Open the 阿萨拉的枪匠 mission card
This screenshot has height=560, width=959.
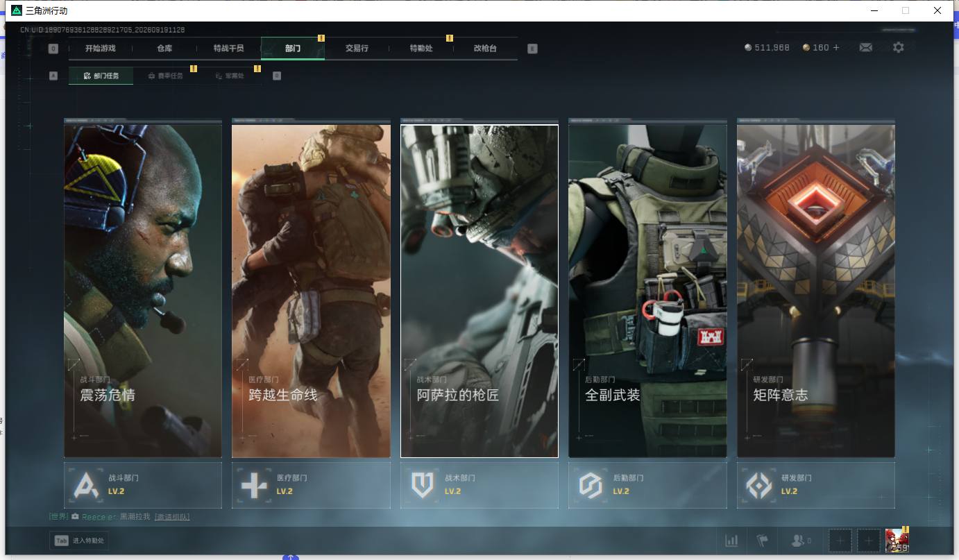coord(479,291)
